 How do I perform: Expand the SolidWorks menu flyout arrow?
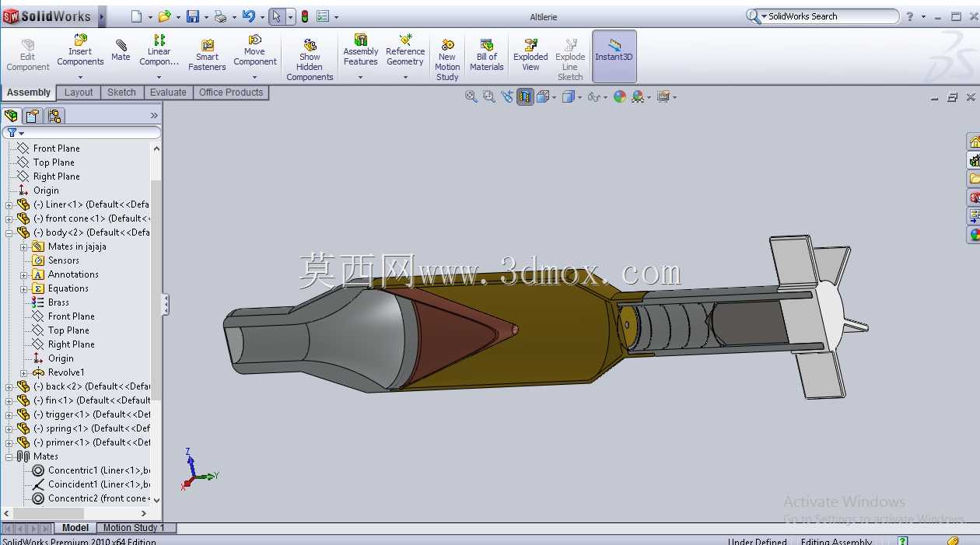(102, 16)
